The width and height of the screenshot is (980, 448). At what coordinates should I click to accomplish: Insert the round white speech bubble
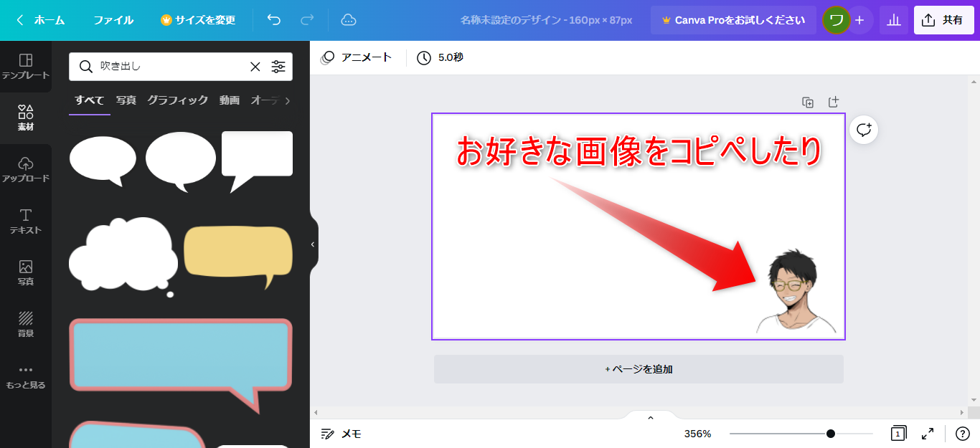coord(181,161)
